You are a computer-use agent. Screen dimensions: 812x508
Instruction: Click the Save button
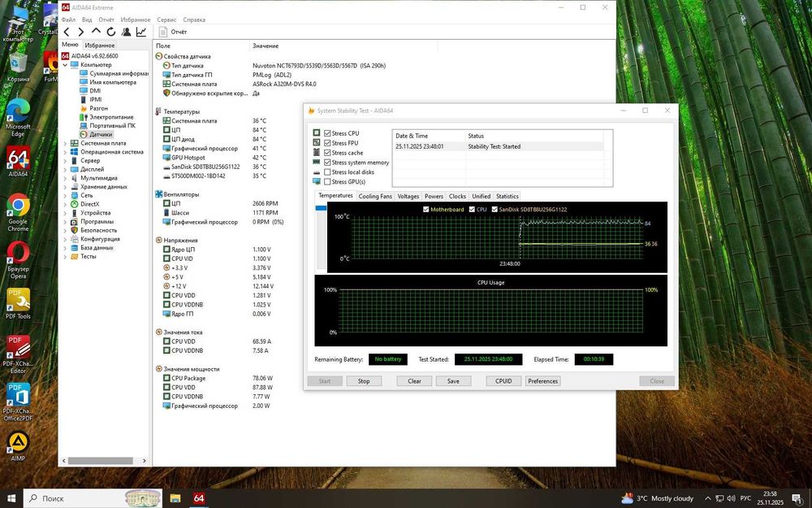point(453,381)
